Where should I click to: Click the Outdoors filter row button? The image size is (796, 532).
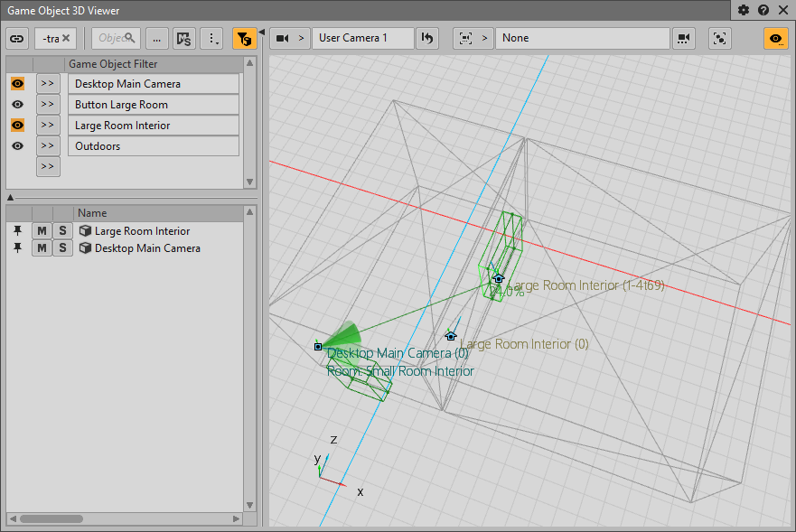click(x=153, y=146)
